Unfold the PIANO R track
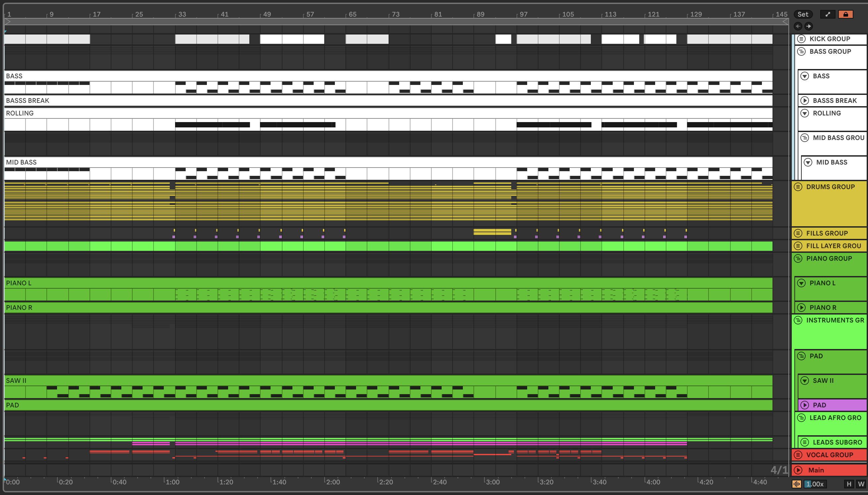This screenshot has height=495, width=868. tap(801, 308)
